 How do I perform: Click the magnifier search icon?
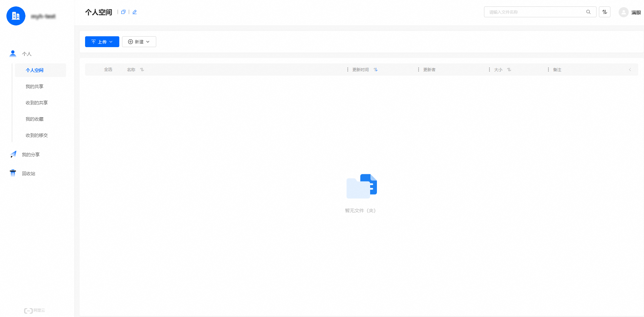(x=588, y=12)
